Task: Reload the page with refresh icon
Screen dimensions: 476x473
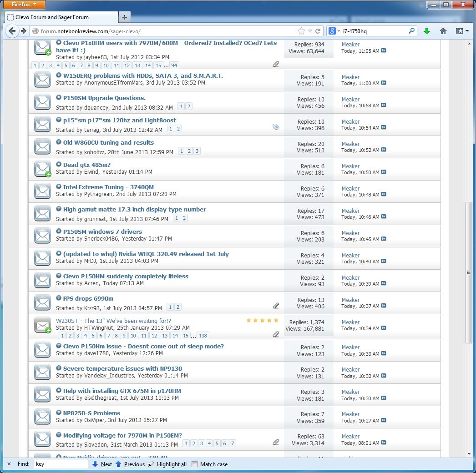Action: (x=318, y=31)
